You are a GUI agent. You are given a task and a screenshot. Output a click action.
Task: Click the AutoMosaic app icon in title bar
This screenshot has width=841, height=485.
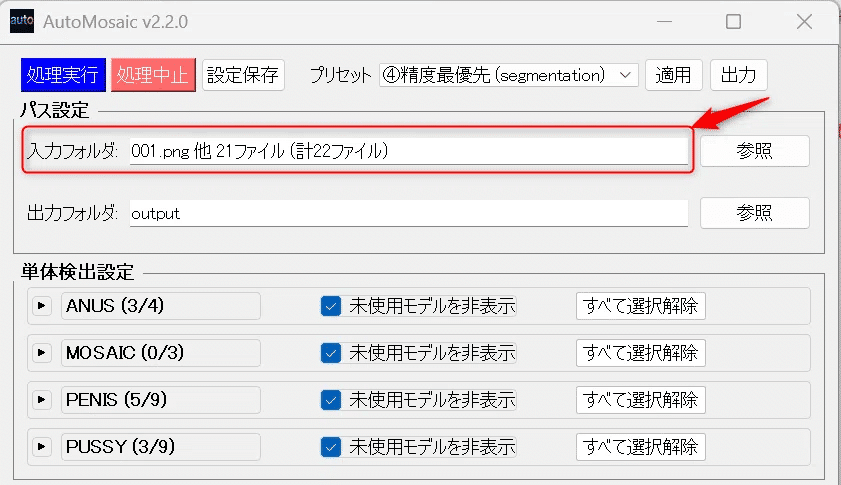22,21
